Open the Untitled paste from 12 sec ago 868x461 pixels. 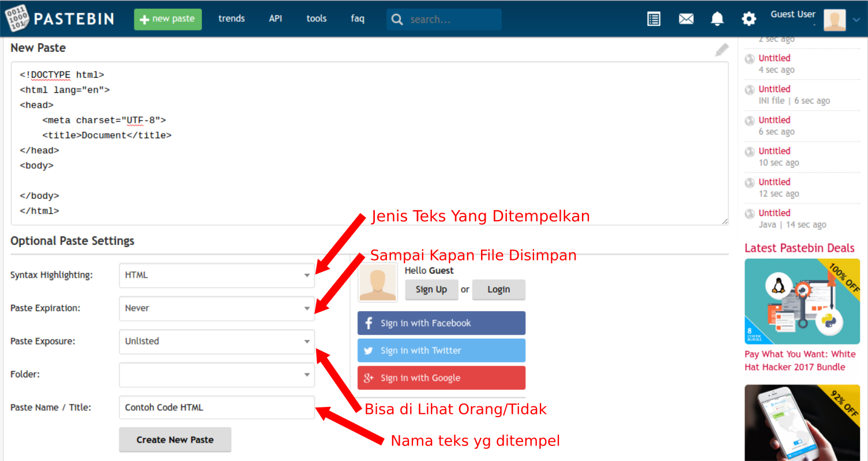point(774,182)
